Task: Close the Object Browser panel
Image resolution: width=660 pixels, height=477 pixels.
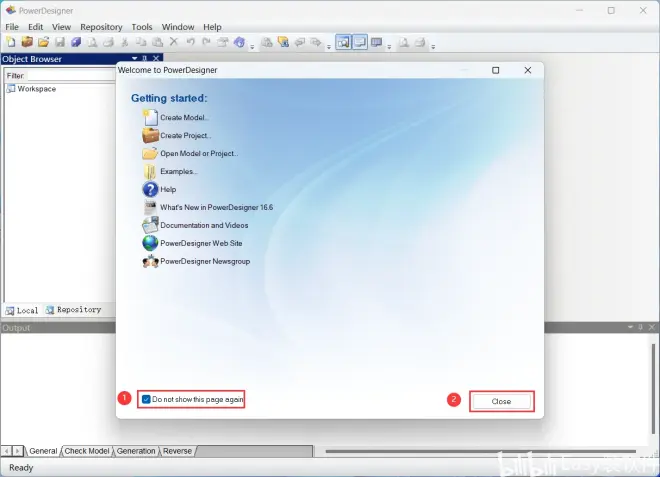Action: point(156,59)
